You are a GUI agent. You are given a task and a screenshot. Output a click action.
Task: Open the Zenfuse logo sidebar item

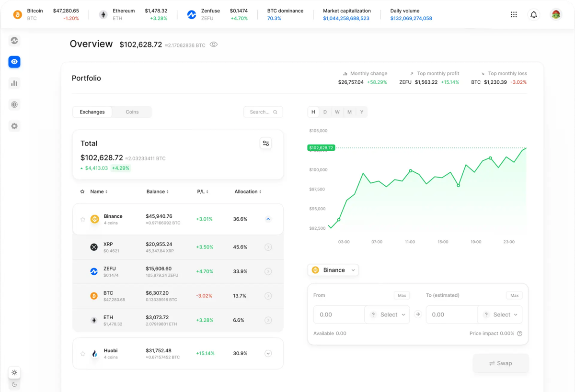[x=14, y=41]
